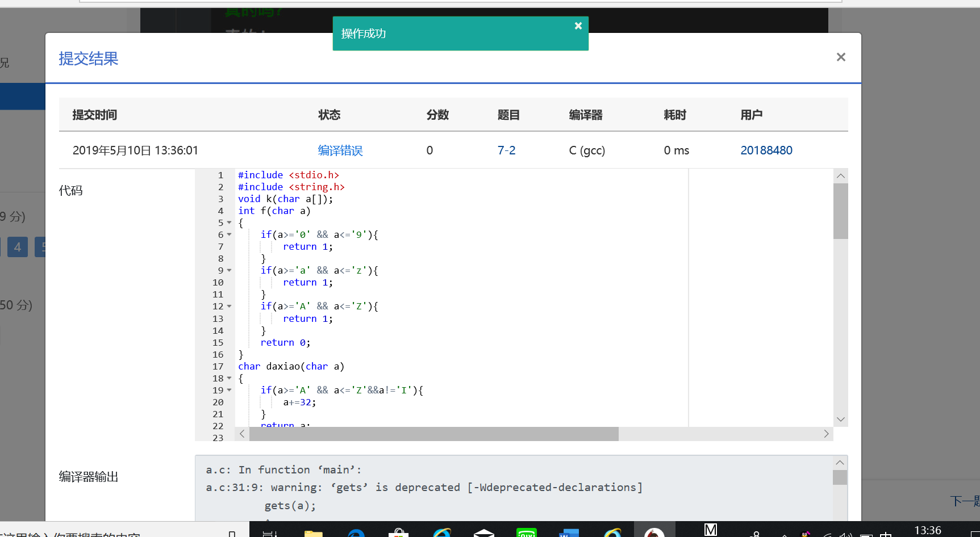Viewport: 980px width, 537px height.
Task: Open user 20188480 profile link
Action: (x=766, y=150)
